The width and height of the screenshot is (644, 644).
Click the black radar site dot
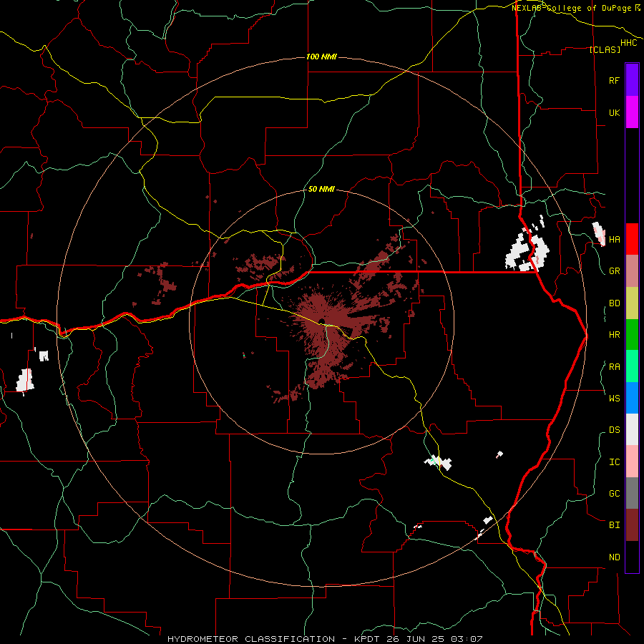(x=321, y=321)
